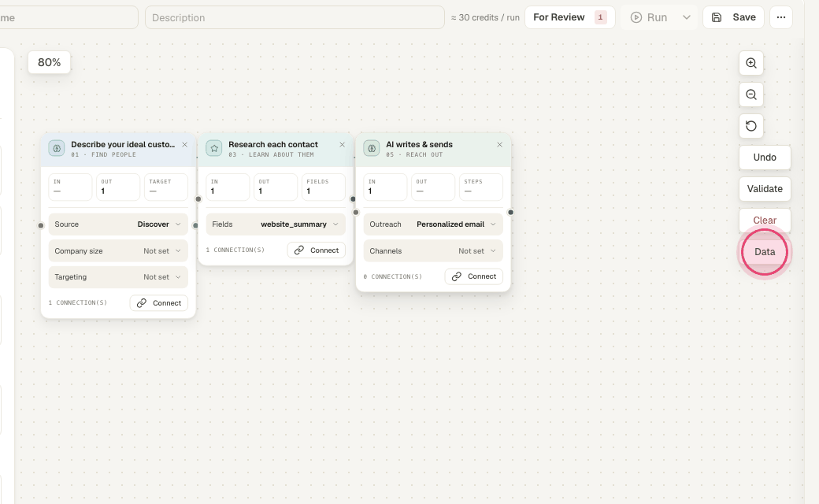Expand the Run dropdown chevron
The image size is (819, 504).
coord(687,17)
